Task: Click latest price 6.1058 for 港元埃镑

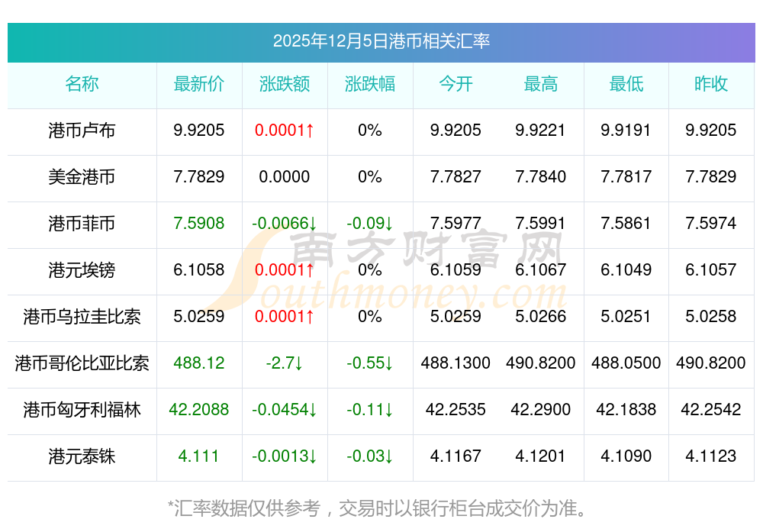Action: pos(199,270)
